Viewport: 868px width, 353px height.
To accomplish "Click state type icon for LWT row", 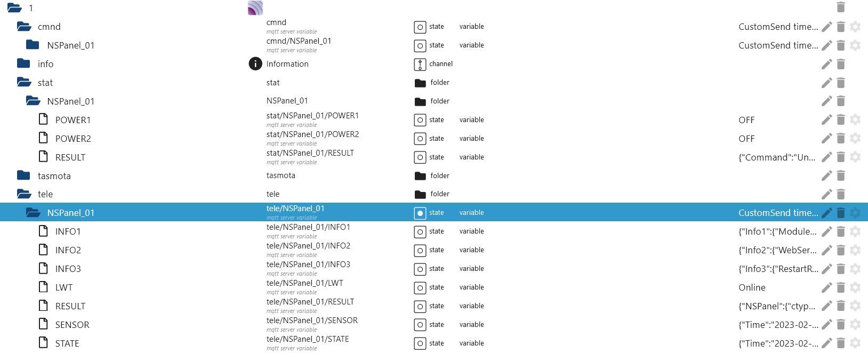I will (420, 288).
